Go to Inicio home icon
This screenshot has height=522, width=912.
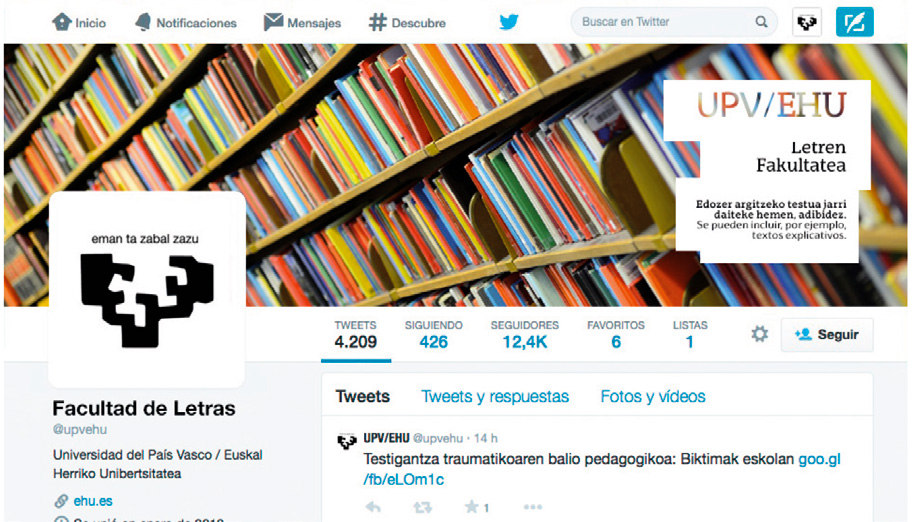[x=62, y=22]
